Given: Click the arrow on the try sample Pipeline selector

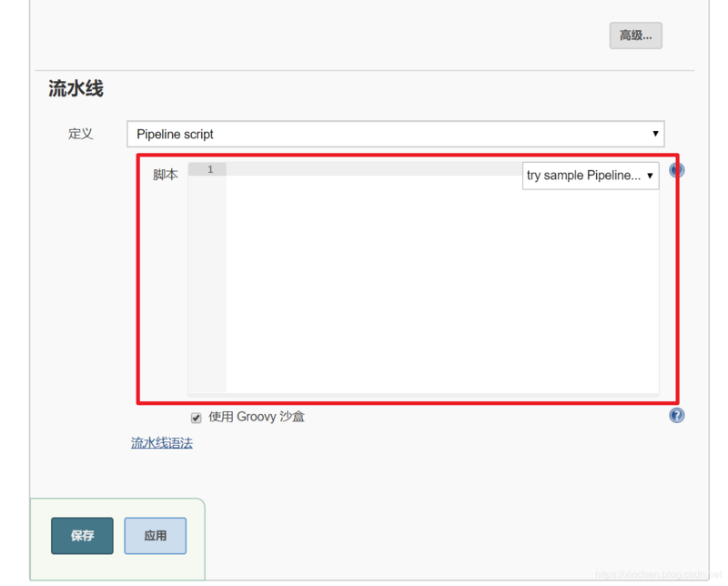Looking at the screenshot, I should tap(650, 176).
